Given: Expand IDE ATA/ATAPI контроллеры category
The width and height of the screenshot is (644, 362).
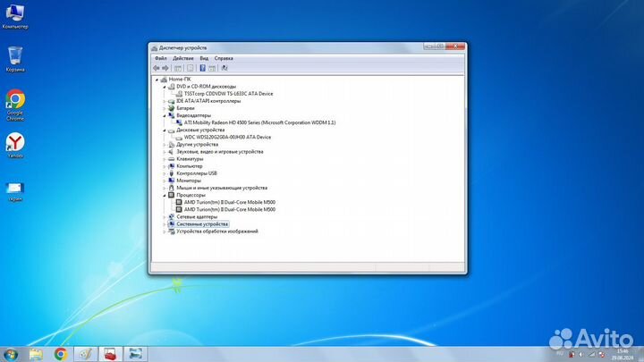Looking at the screenshot, I should coord(165,101).
